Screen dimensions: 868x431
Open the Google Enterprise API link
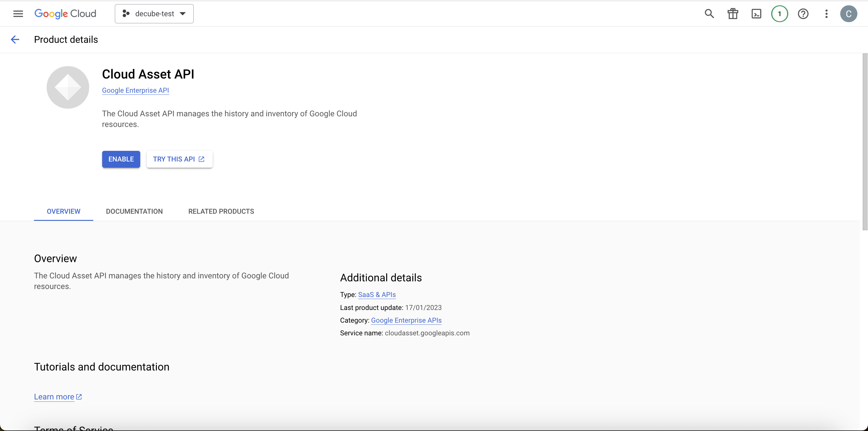click(135, 90)
